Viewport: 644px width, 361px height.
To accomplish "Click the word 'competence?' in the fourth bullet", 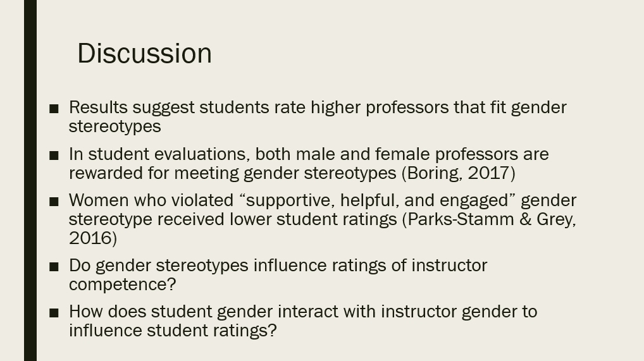I will [x=122, y=285].
